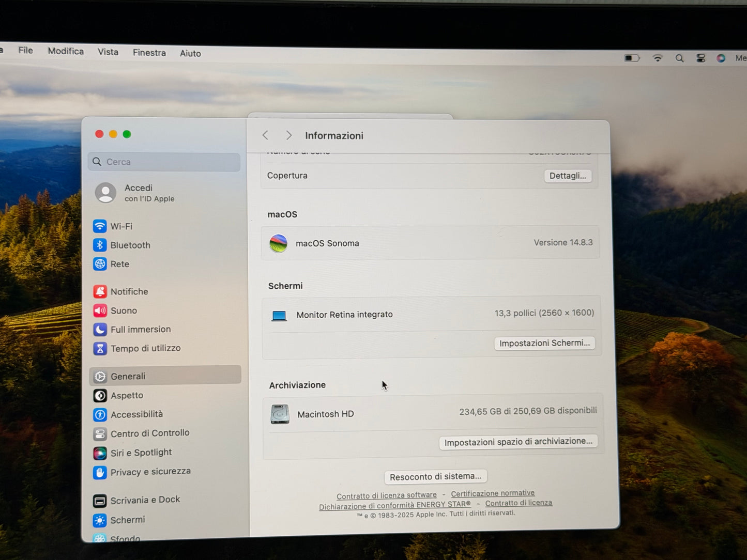The width and height of the screenshot is (747, 560).
Task: Go forward with the right chevron
Action: click(288, 135)
